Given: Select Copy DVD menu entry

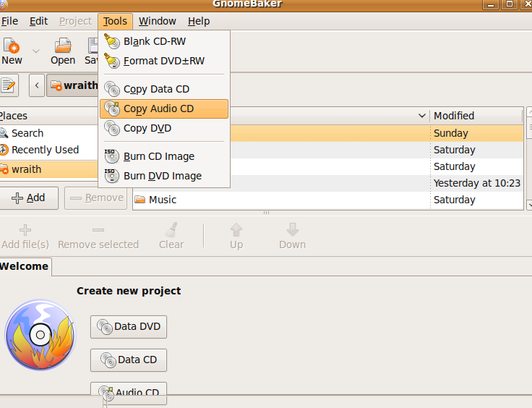Looking at the screenshot, I should pyautogui.click(x=164, y=128).
